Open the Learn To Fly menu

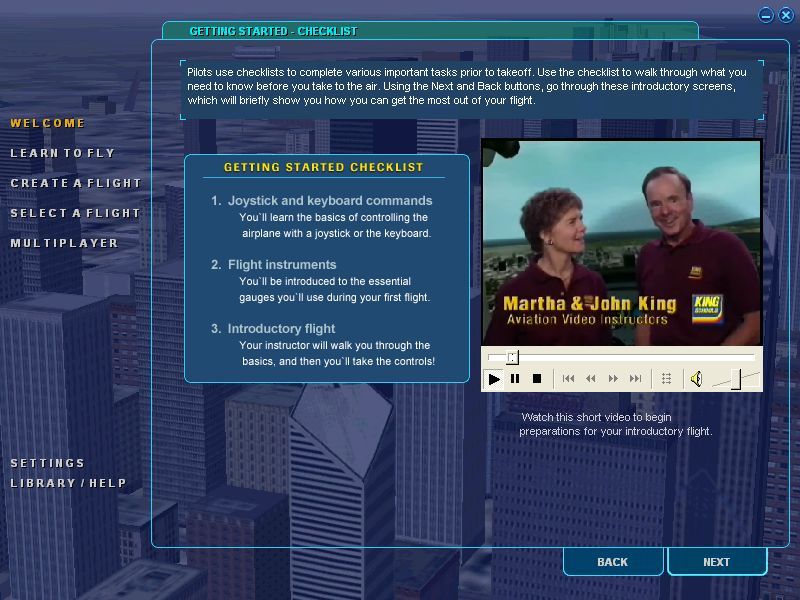coord(62,153)
